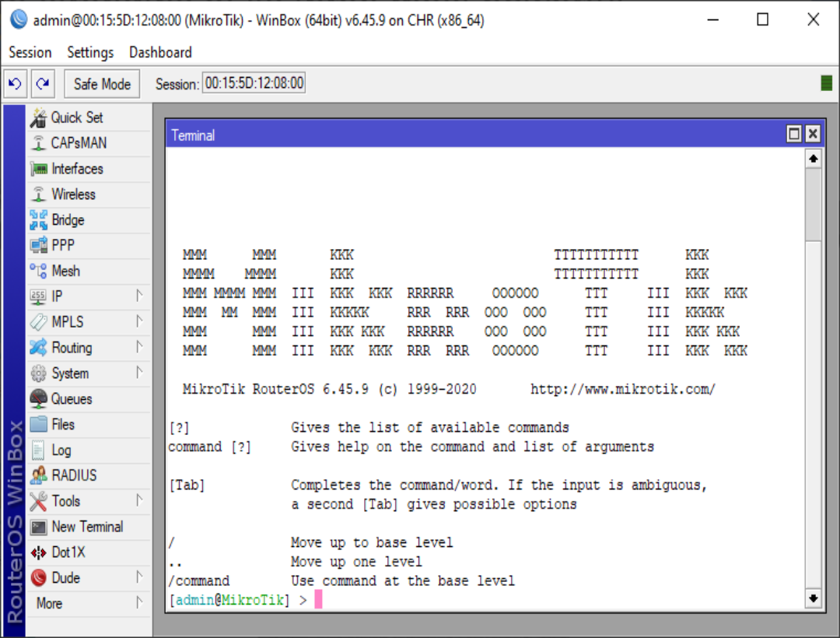Open the Bridge configuration icon
The image size is (840, 638).
pos(38,220)
